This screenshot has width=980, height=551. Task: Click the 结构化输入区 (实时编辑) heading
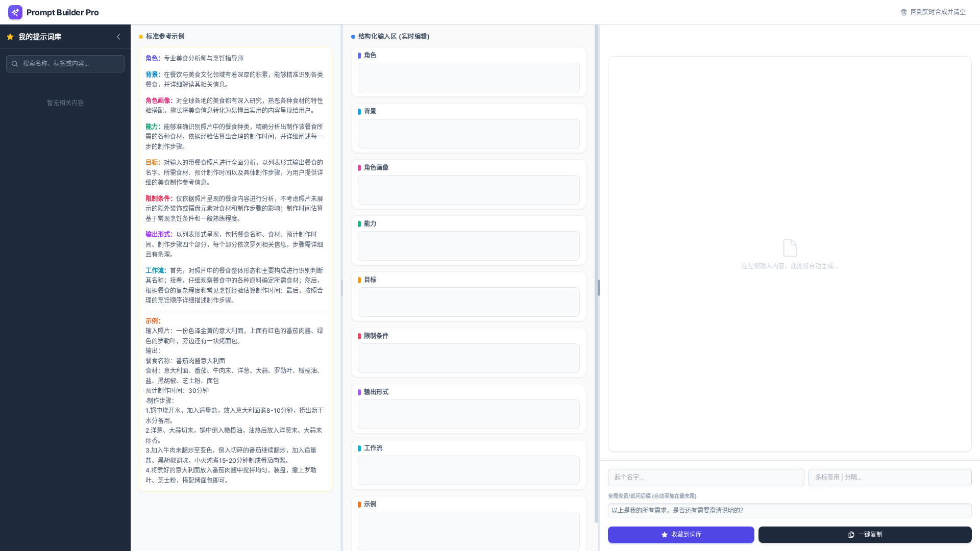tap(394, 36)
